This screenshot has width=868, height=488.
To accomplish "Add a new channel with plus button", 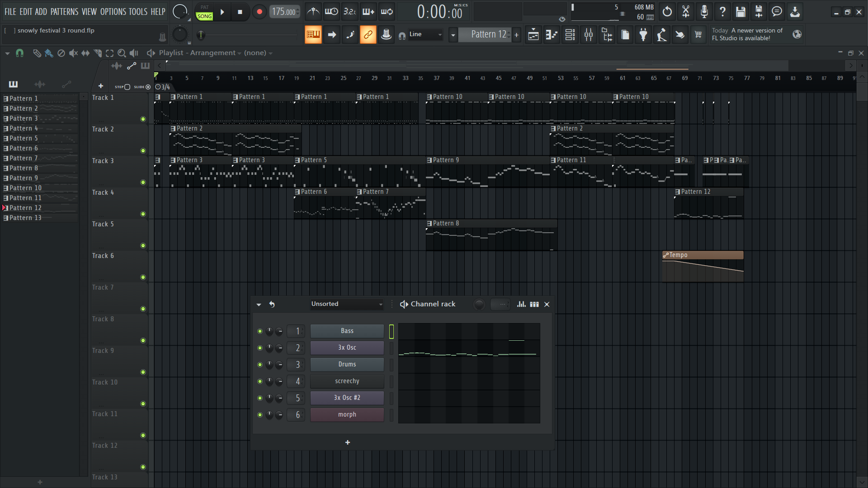I will pos(347,442).
